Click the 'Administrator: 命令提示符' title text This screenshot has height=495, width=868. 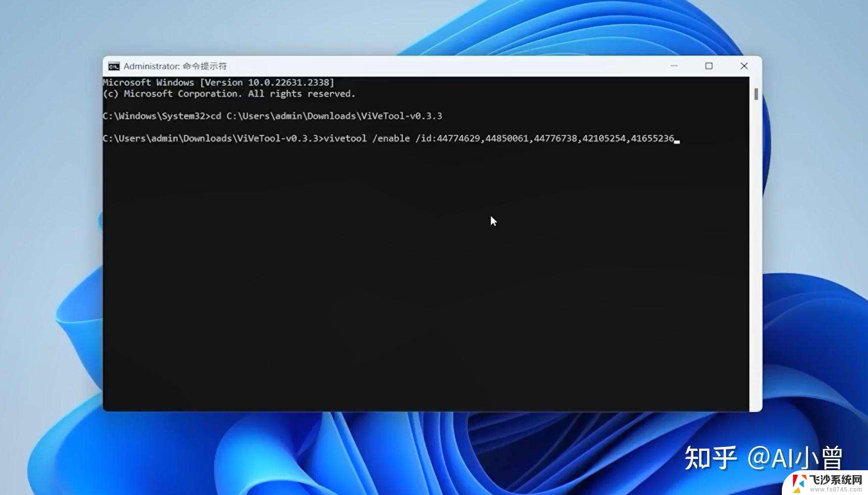tap(175, 66)
